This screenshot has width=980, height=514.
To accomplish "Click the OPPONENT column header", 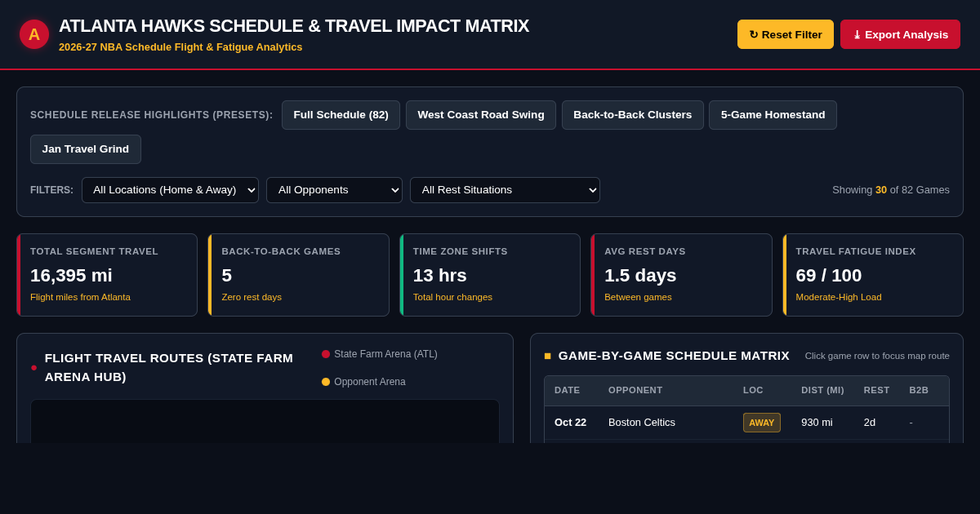I will 635,390.
